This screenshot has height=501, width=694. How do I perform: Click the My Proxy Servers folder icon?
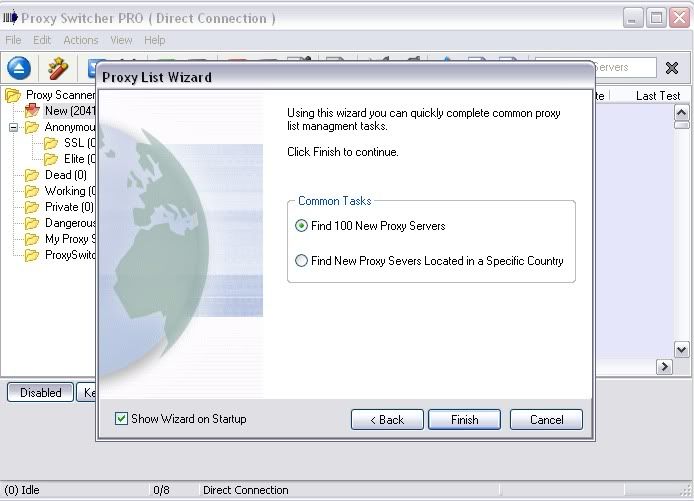pos(32,239)
